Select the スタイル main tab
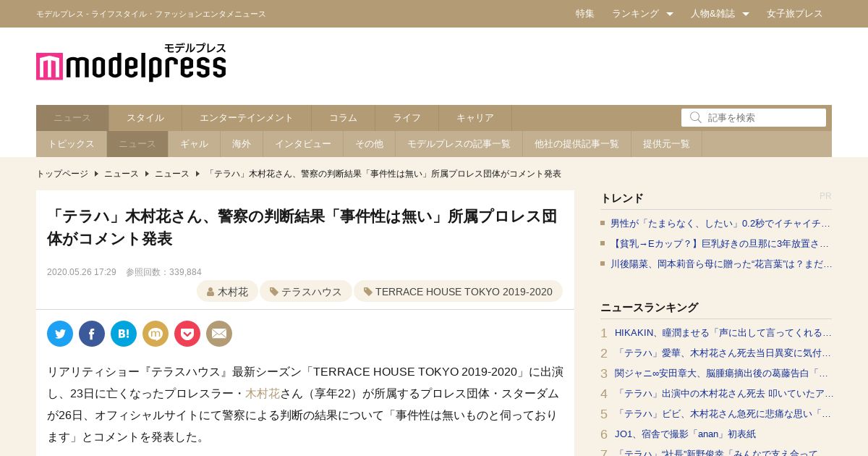 145,118
